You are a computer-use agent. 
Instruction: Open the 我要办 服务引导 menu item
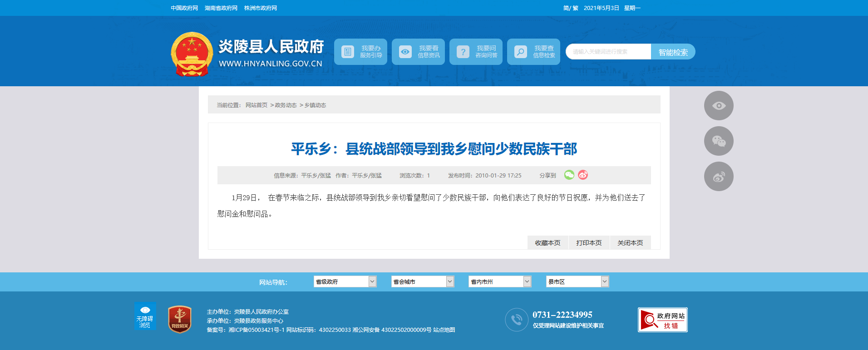[x=360, y=52]
